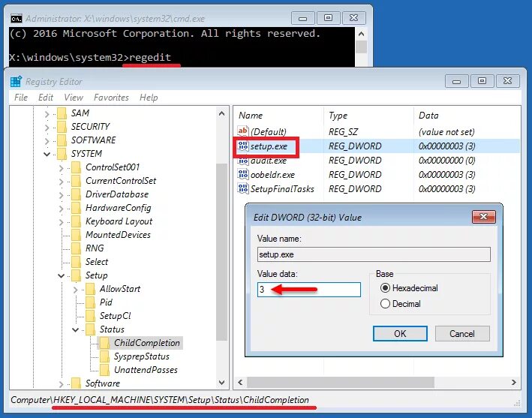Click values pane scroll right arrow
This screenshot has height=418, width=532.
[514, 383]
